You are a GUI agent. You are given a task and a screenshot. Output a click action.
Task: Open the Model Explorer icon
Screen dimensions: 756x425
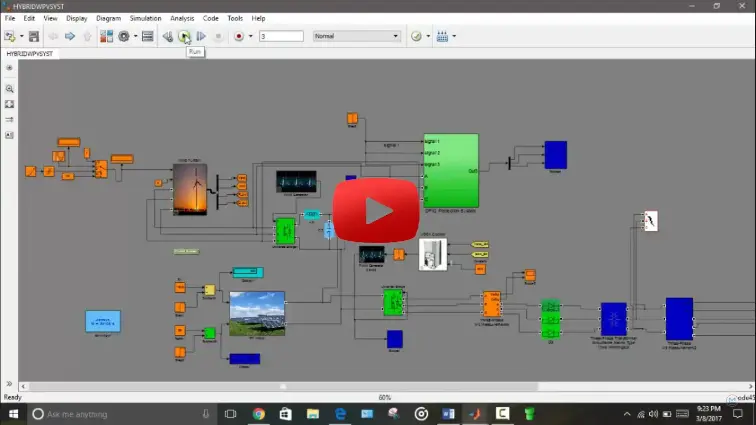click(x=147, y=36)
